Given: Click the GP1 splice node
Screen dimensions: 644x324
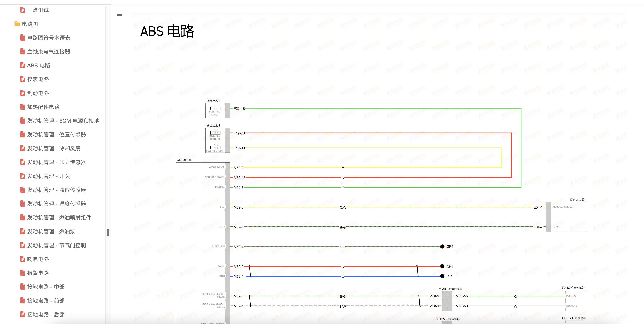Looking at the screenshot, I should [x=442, y=247].
